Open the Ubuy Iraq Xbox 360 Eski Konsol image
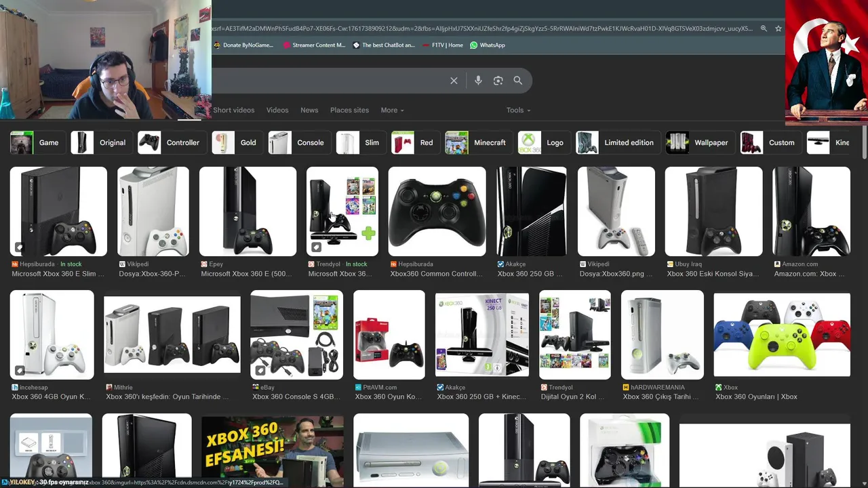The image size is (868, 488). (x=714, y=211)
